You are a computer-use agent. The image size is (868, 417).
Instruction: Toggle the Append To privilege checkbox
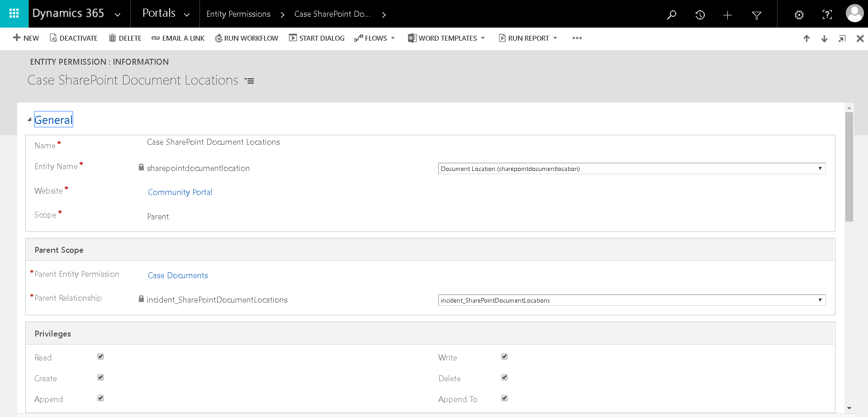(504, 398)
